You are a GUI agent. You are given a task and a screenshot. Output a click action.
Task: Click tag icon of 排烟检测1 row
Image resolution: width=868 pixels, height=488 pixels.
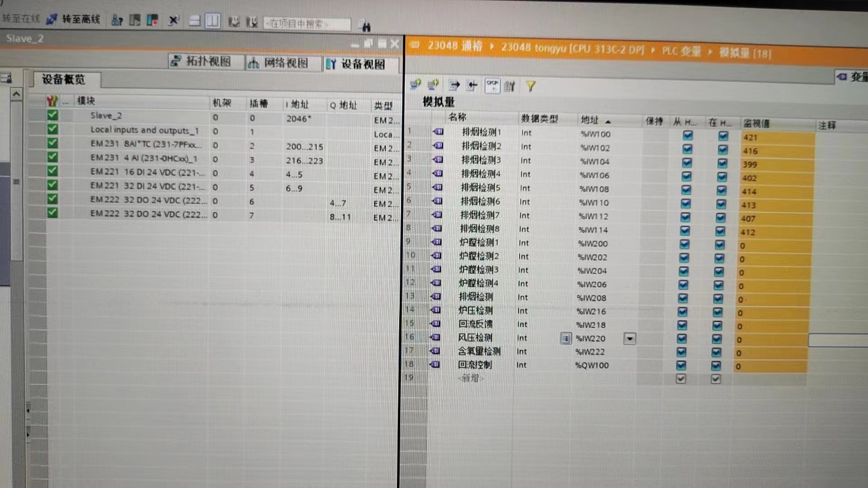pyautogui.click(x=438, y=131)
